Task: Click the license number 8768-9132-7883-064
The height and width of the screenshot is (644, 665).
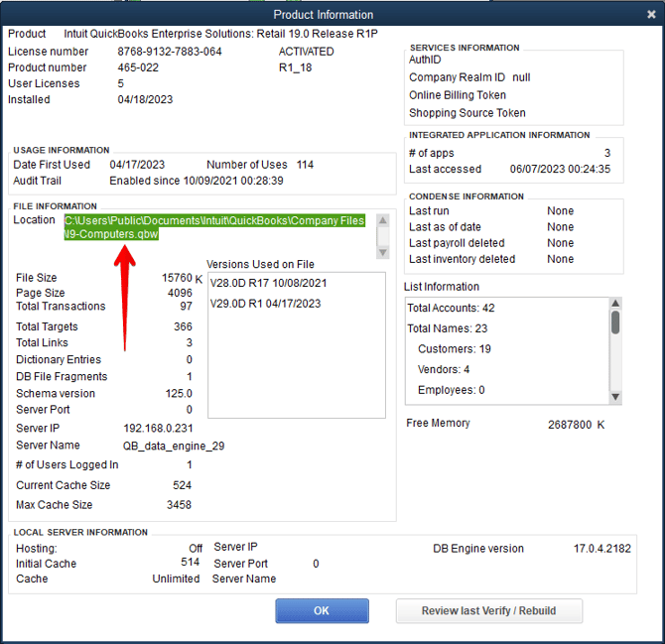Action: point(170,52)
